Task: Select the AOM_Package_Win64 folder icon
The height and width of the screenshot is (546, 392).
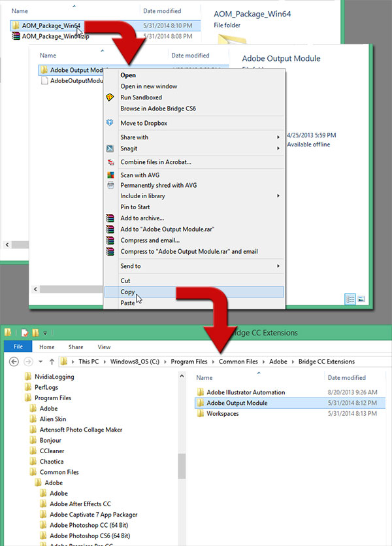Action: (15, 26)
